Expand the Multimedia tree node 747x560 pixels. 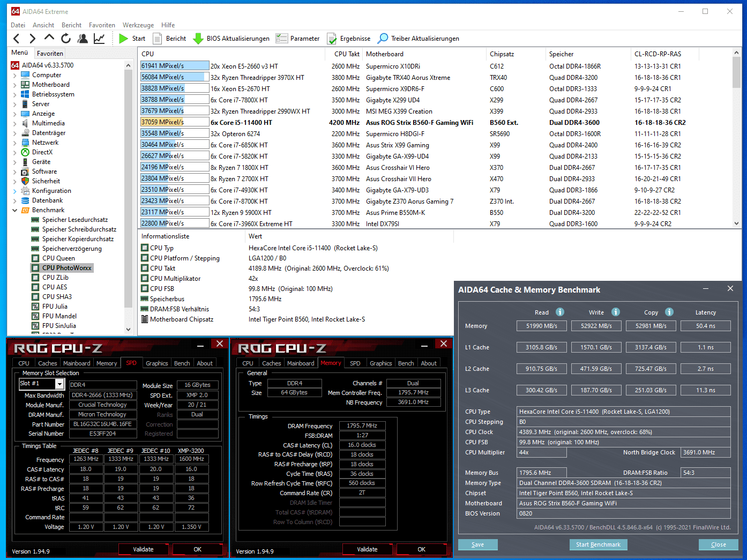pyautogui.click(x=14, y=124)
